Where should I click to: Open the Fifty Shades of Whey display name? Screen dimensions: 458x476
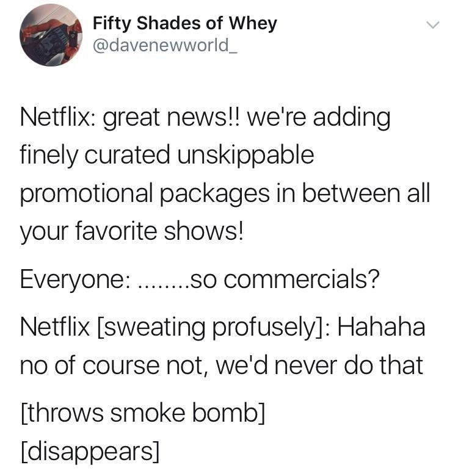tap(184, 23)
